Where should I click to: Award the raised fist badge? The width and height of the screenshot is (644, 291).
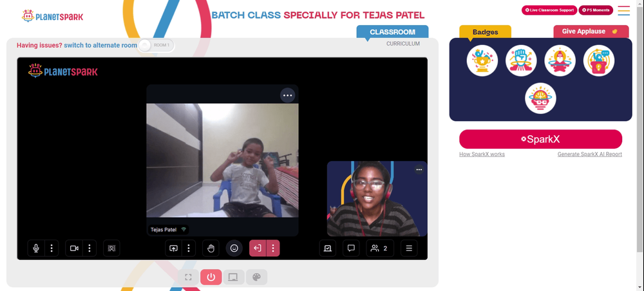521,61
